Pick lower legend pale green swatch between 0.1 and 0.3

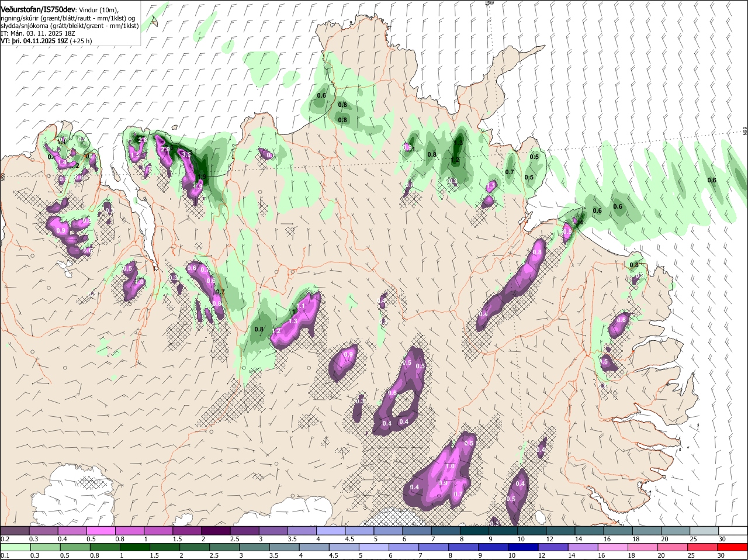coord(15,547)
